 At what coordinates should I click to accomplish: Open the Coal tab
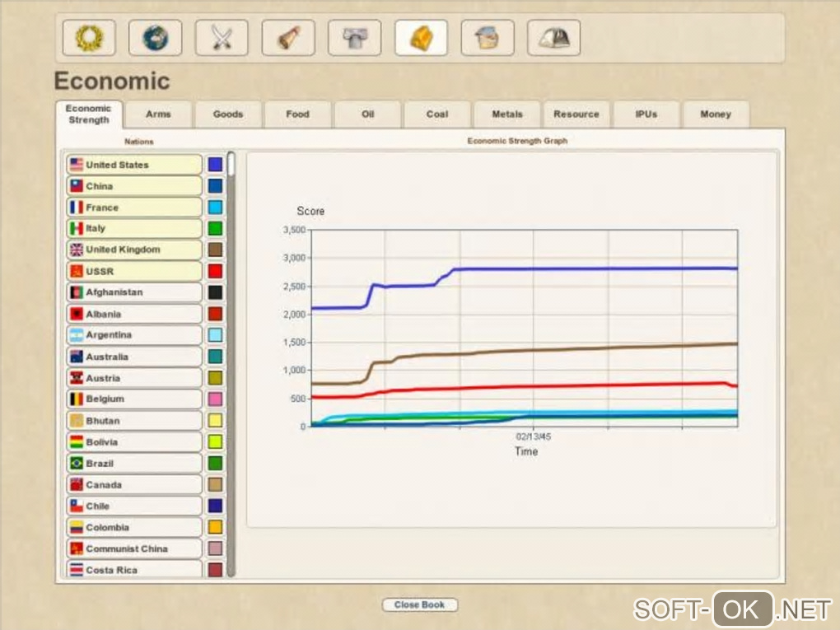pyautogui.click(x=437, y=114)
